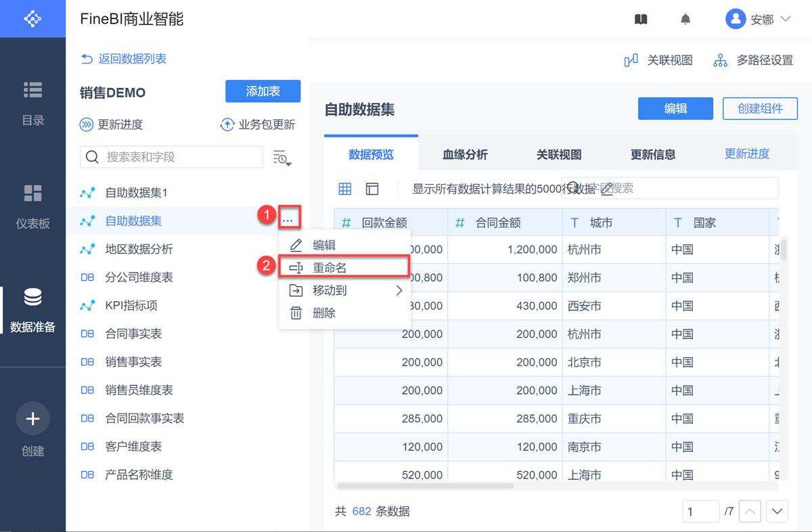Screen dimensions: 812x532
Task: Open the table list filter dropdown icon
Action: click(x=282, y=158)
